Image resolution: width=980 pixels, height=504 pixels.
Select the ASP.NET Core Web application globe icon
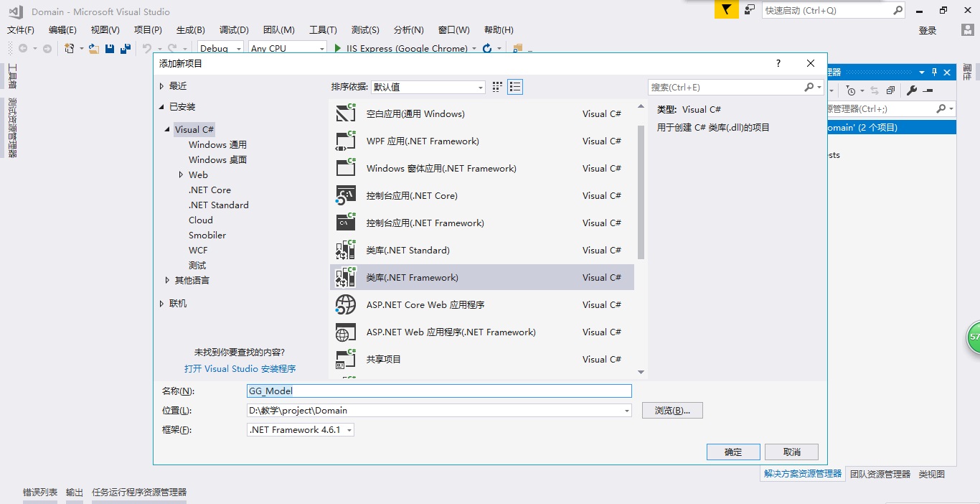coord(346,304)
